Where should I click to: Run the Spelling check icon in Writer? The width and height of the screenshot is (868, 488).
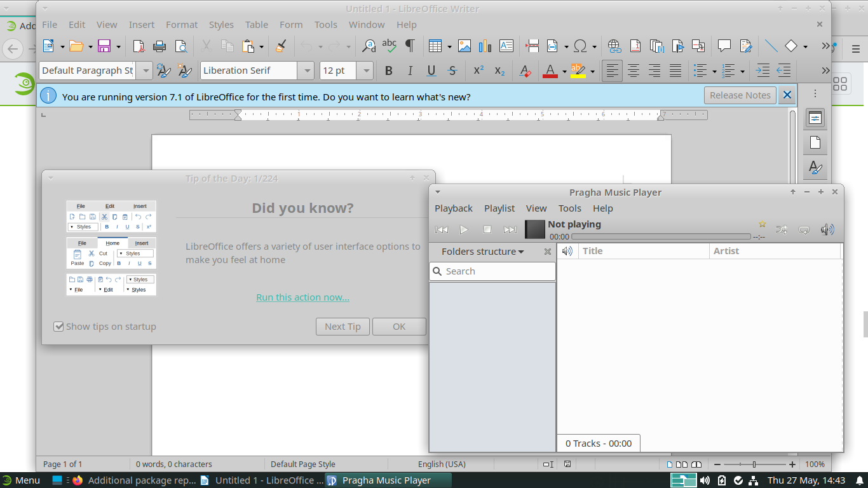[389, 46]
